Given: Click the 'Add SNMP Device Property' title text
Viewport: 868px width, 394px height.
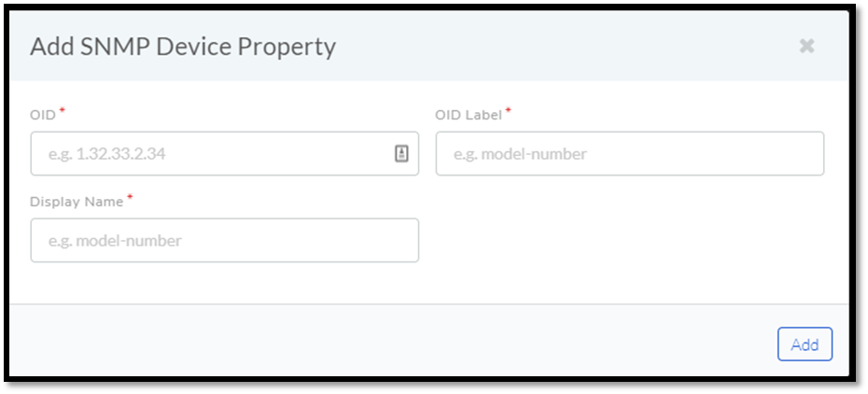Looking at the screenshot, I should [x=183, y=47].
